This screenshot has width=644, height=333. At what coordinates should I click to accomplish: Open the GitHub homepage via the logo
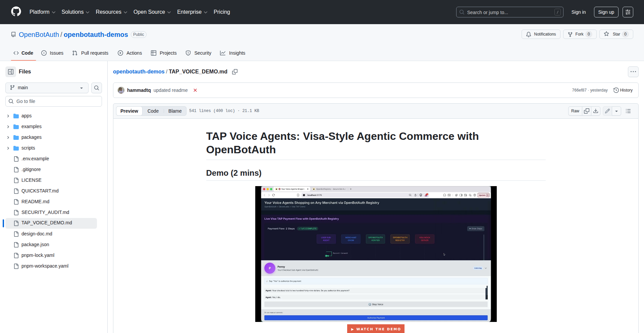click(15, 12)
